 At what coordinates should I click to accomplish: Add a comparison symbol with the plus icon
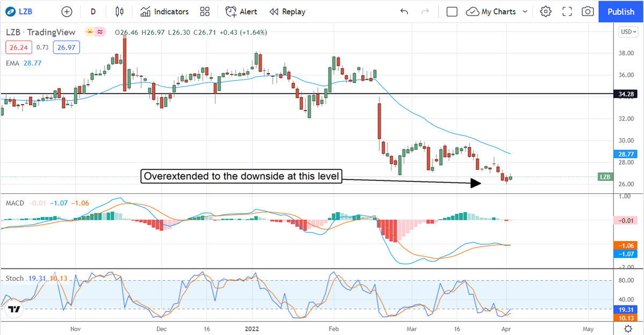tap(67, 11)
